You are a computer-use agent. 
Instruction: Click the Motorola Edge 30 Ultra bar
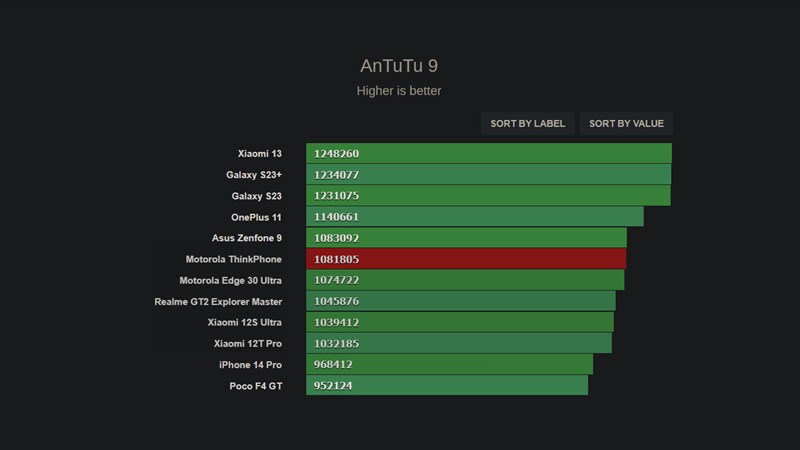(x=465, y=280)
